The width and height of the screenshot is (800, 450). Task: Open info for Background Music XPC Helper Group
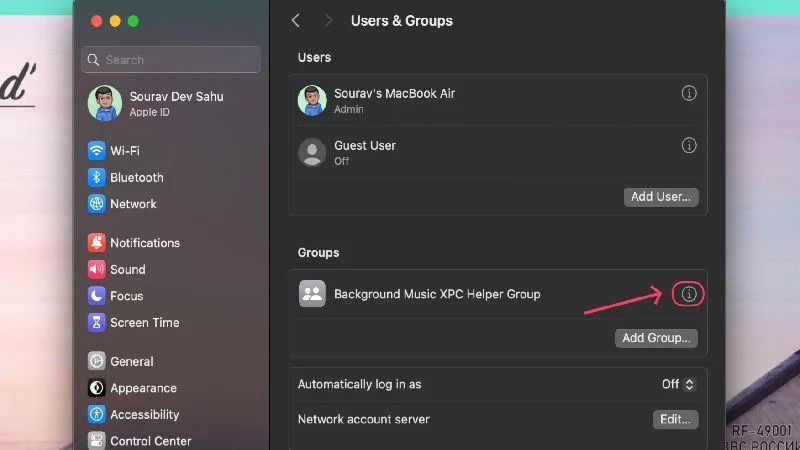pos(689,294)
